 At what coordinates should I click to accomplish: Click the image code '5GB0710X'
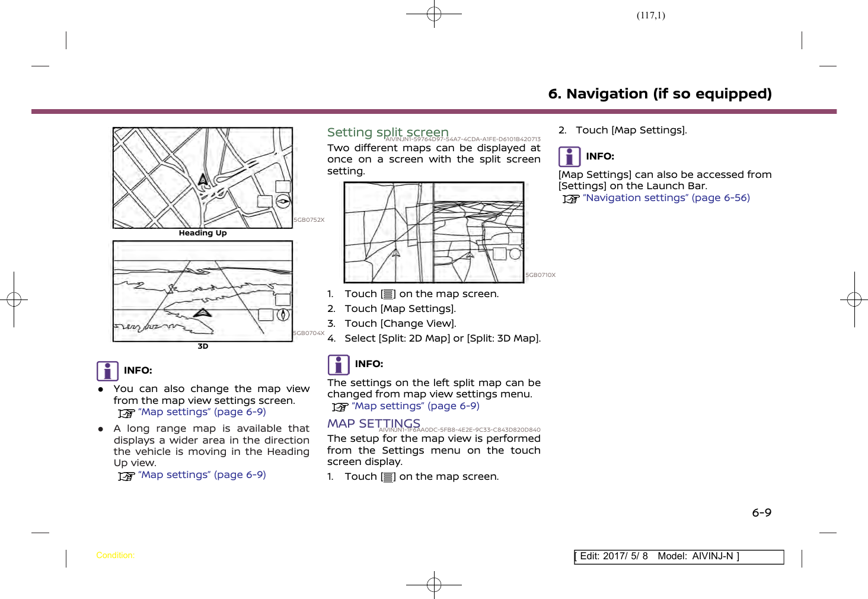[x=541, y=275]
